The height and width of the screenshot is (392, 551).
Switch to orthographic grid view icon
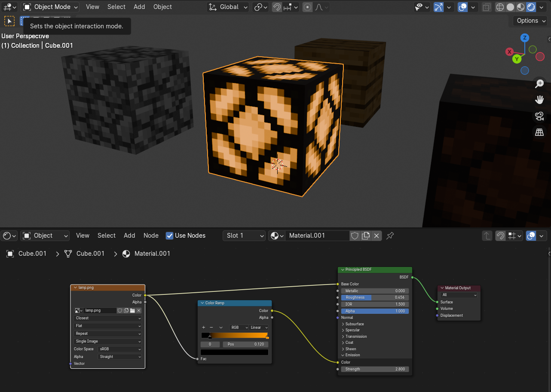tap(539, 132)
